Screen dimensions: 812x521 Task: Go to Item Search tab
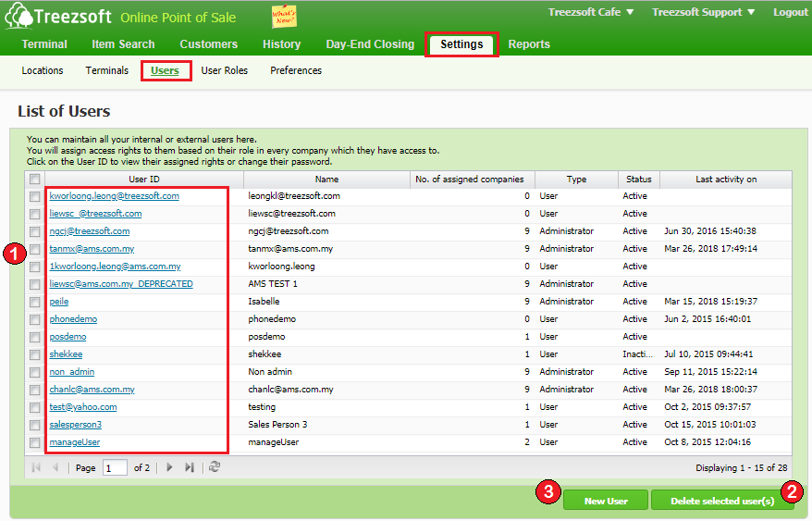click(123, 44)
